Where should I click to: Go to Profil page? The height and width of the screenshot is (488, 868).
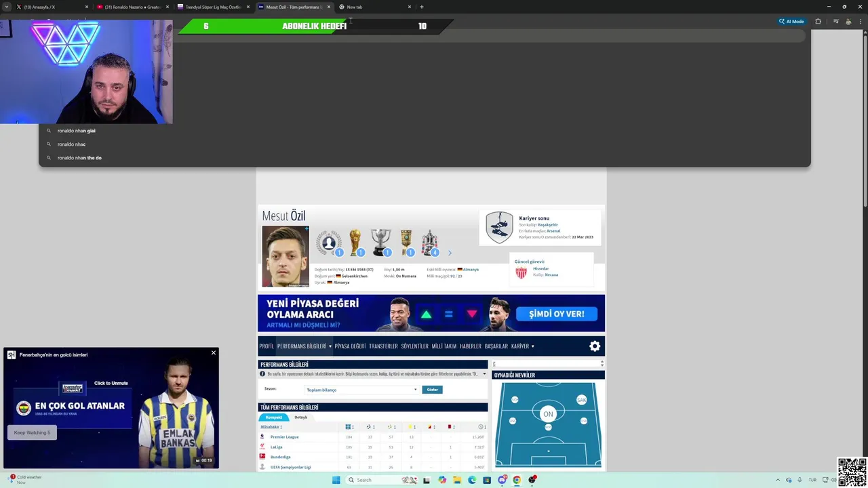pyautogui.click(x=267, y=346)
